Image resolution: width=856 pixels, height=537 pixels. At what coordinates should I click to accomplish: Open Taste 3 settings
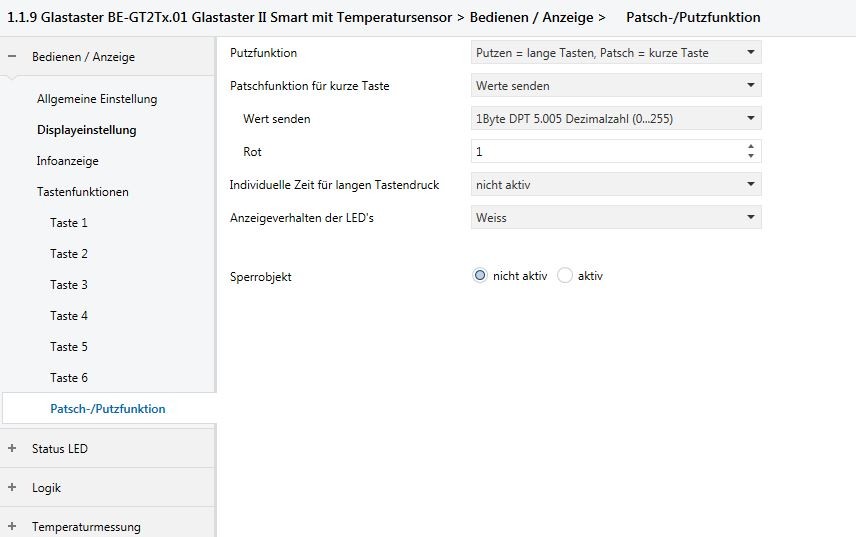pos(69,285)
